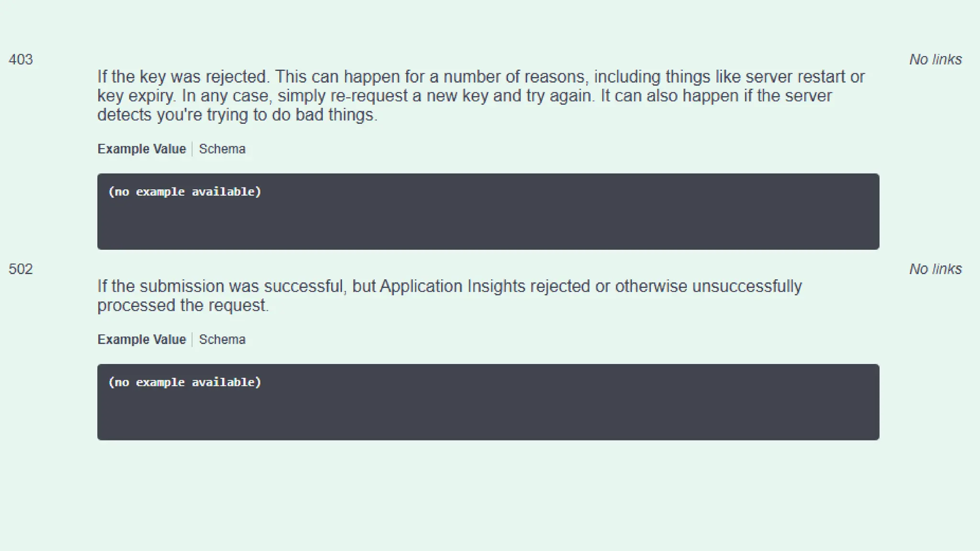The height and width of the screenshot is (551, 980).
Task: Select the Example Value tab under 403 response
Action: point(142,149)
